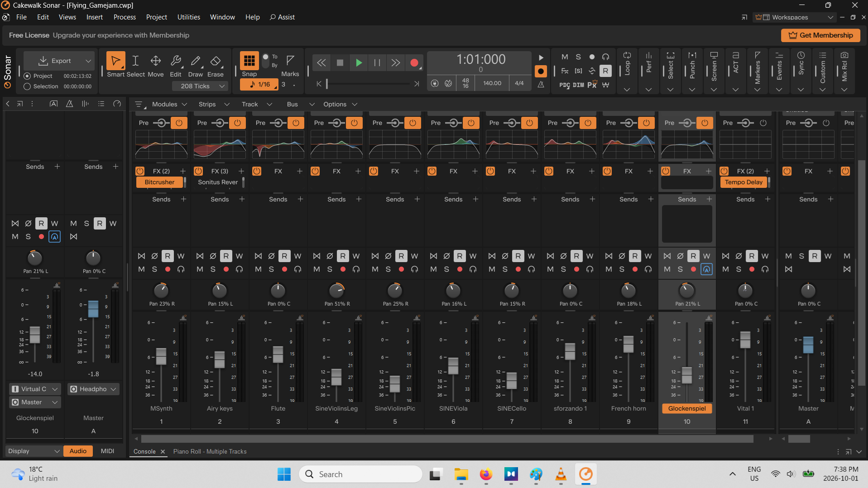The image size is (868, 488).
Task: Open the VLC taskbar icon
Action: (x=561, y=474)
